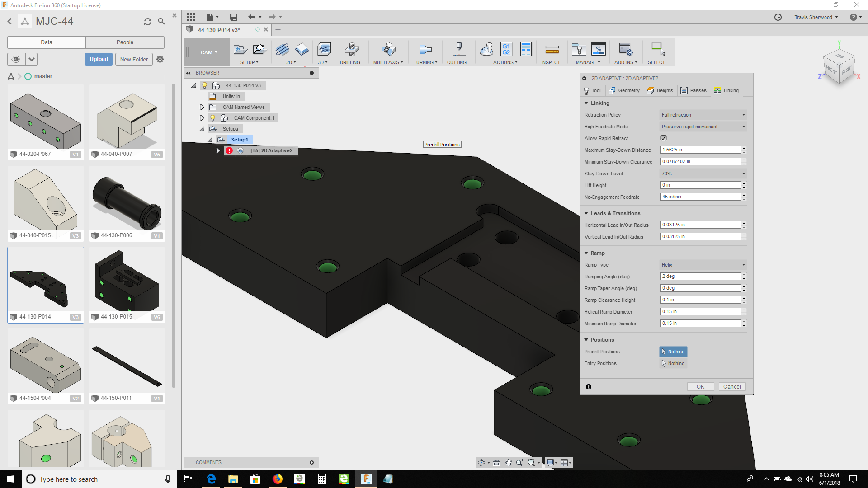Click the refresh icon in data panel

[x=147, y=22]
